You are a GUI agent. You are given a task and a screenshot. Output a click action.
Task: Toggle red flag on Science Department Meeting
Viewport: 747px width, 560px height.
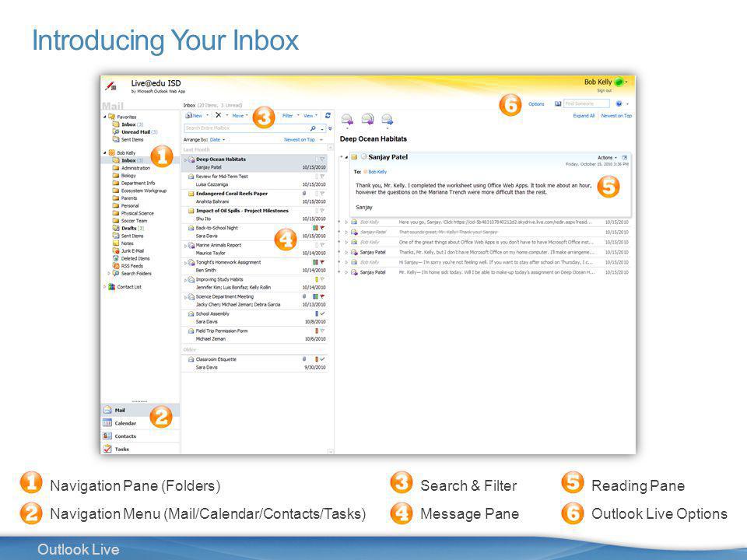pos(322,296)
